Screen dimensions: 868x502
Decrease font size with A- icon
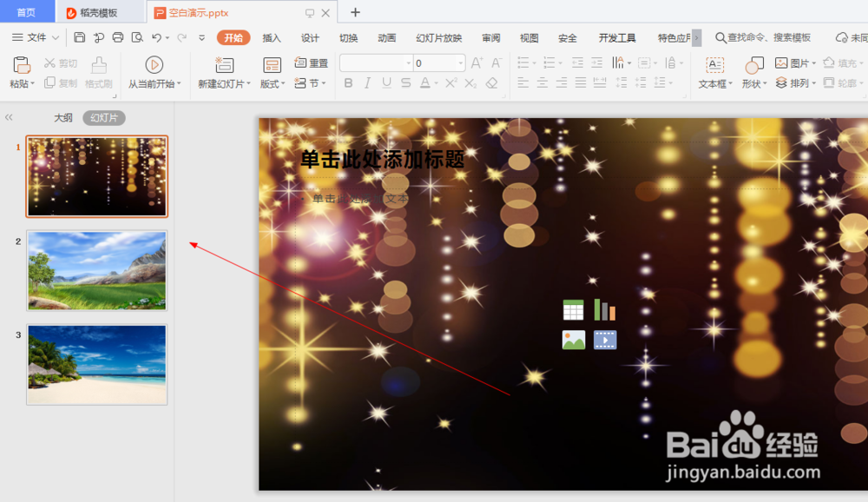(496, 63)
